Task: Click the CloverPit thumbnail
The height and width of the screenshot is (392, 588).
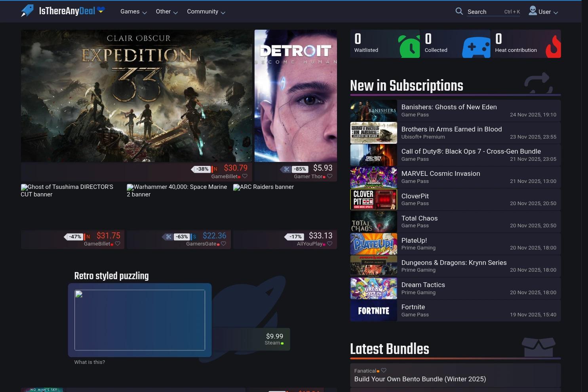Action: coord(373,199)
